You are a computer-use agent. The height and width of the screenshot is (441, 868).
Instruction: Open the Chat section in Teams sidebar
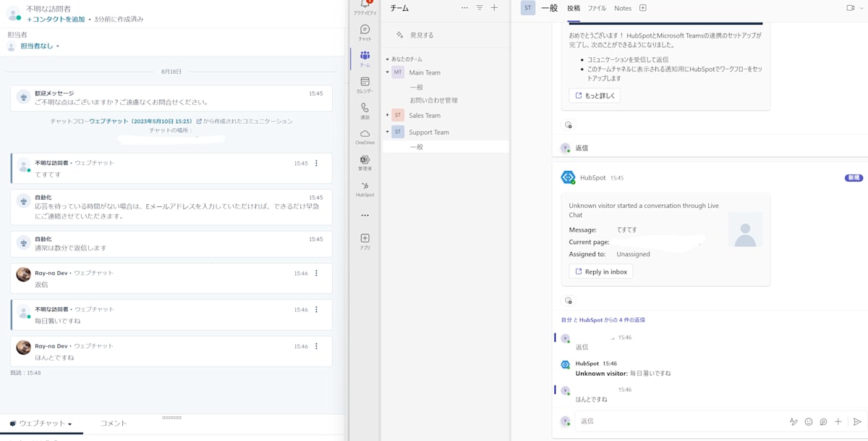click(x=365, y=33)
